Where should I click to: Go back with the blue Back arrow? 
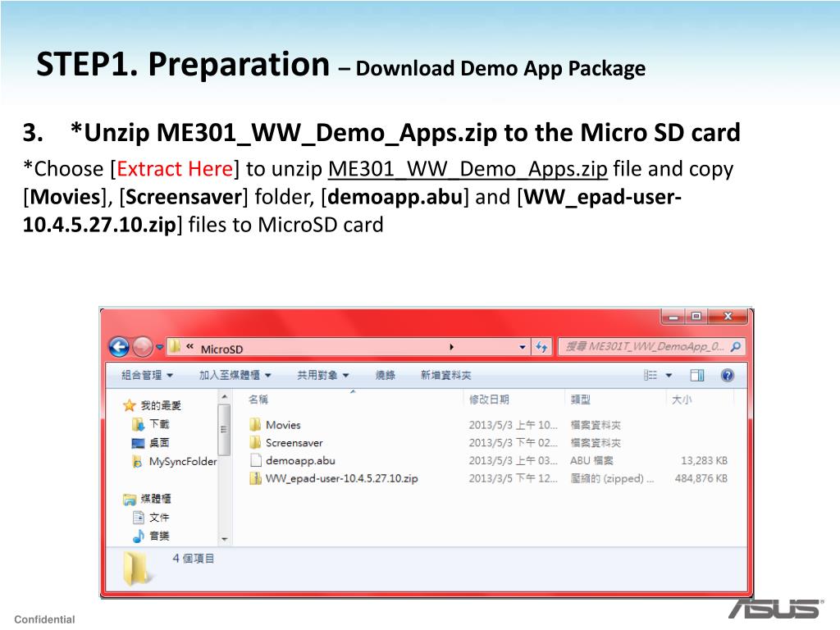[x=119, y=347]
